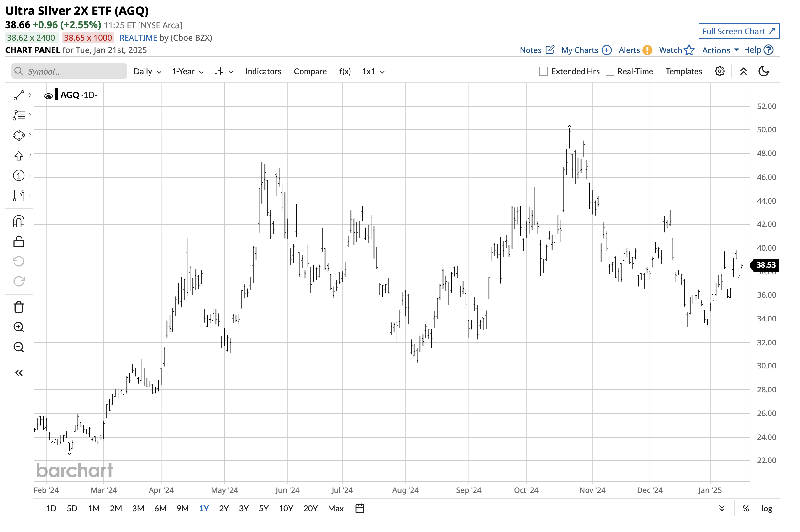Image resolution: width=800 pixels, height=532 pixels.
Task: Click the redo arrow in the drawing toolbar
Action: [19, 281]
